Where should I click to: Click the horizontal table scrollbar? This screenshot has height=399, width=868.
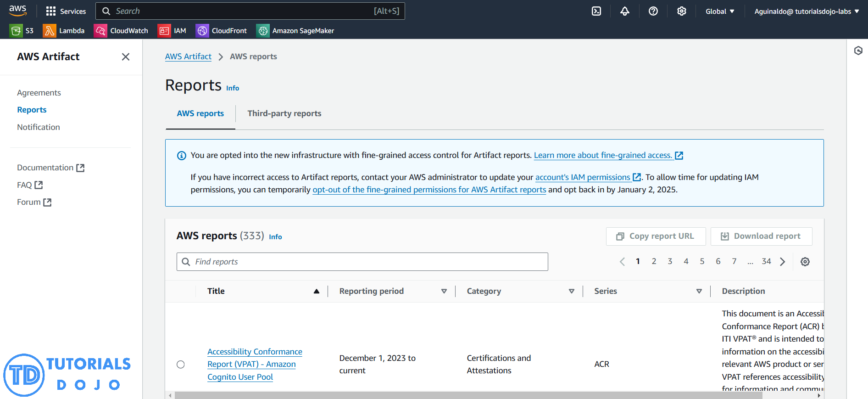pyautogui.click(x=468, y=395)
